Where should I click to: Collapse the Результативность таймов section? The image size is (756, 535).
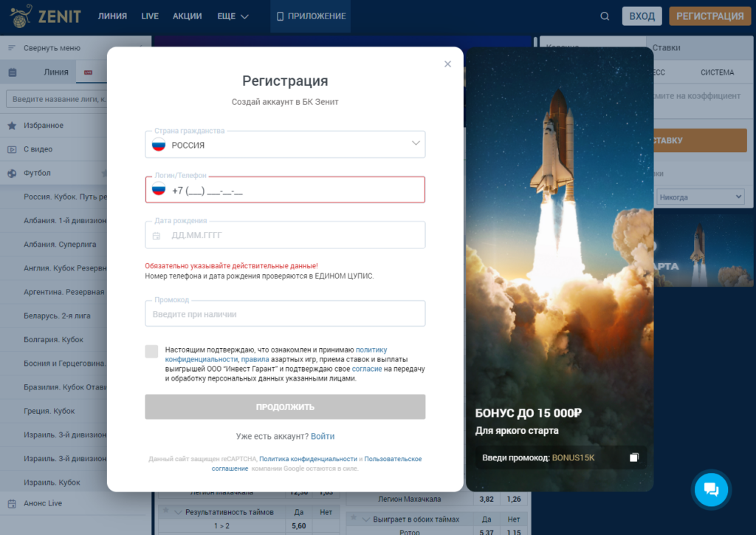[179, 512]
